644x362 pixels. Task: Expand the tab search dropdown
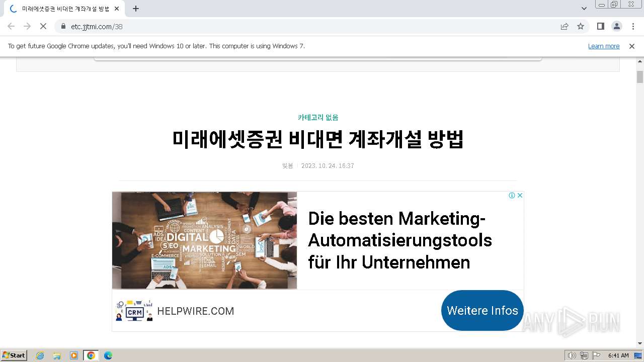(584, 9)
